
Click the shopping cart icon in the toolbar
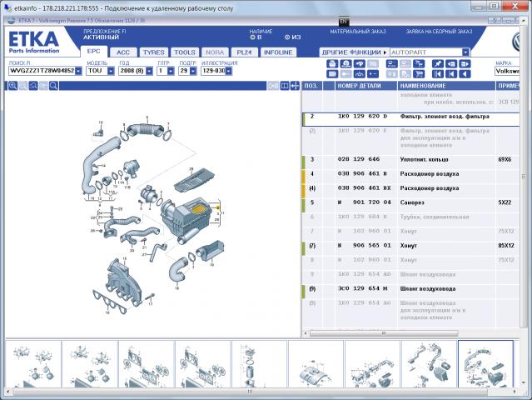(x=420, y=74)
